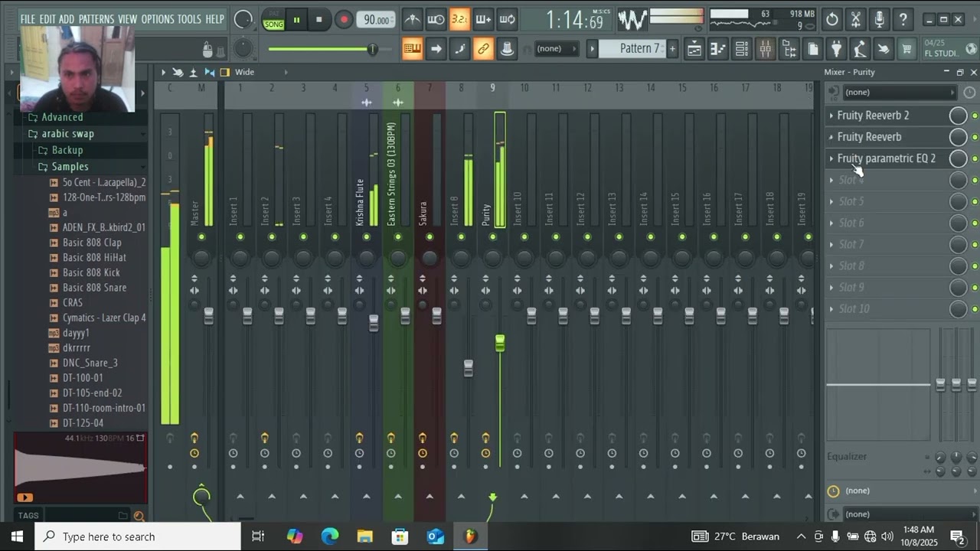Open the TOOLS menu
The height and width of the screenshot is (551, 980).
click(190, 19)
